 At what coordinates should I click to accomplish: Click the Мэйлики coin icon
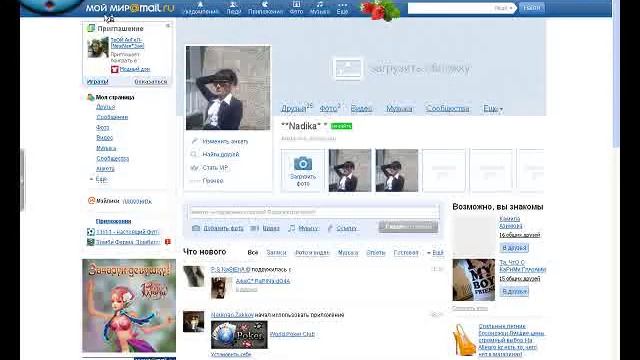pyautogui.click(x=91, y=201)
